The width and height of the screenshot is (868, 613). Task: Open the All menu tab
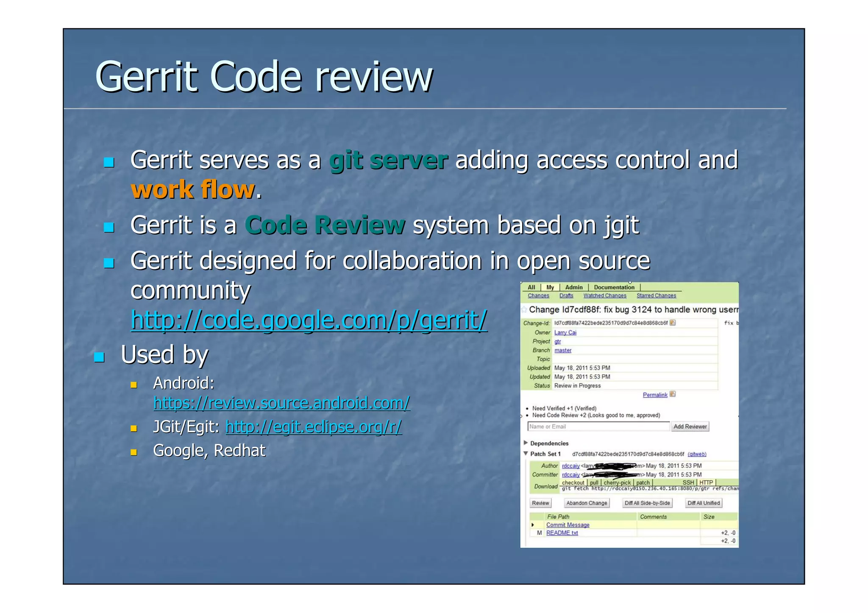(x=531, y=287)
